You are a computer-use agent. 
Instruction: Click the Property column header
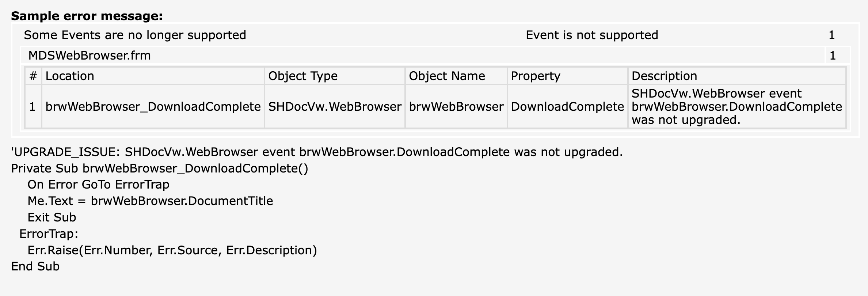(535, 76)
